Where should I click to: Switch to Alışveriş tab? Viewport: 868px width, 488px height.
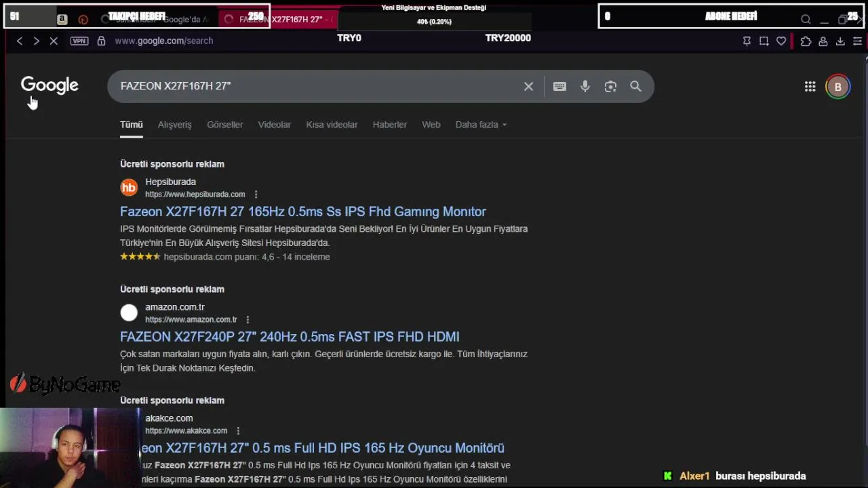(x=175, y=125)
